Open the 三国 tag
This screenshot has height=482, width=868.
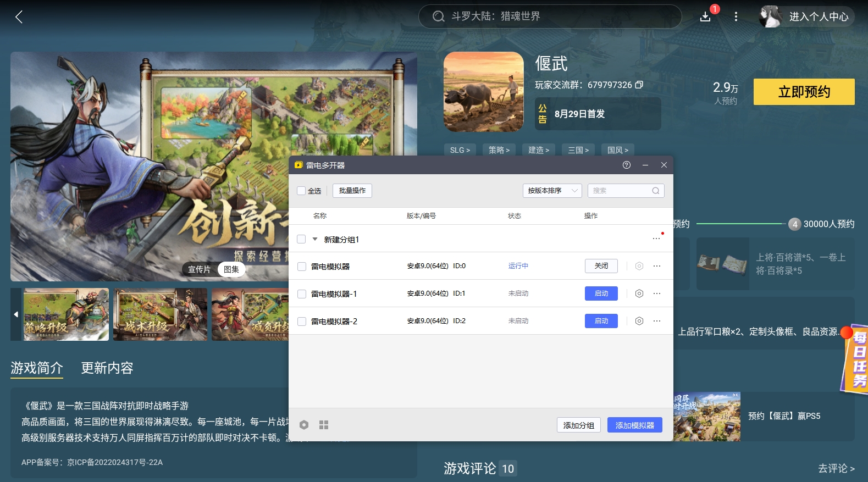pyautogui.click(x=578, y=150)
